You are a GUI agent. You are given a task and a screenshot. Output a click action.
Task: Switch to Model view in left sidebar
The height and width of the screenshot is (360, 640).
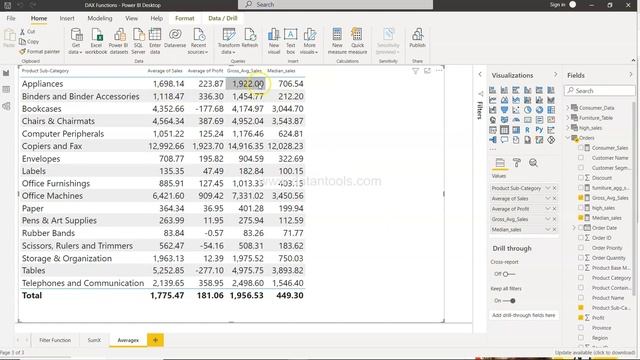point(6,106)
